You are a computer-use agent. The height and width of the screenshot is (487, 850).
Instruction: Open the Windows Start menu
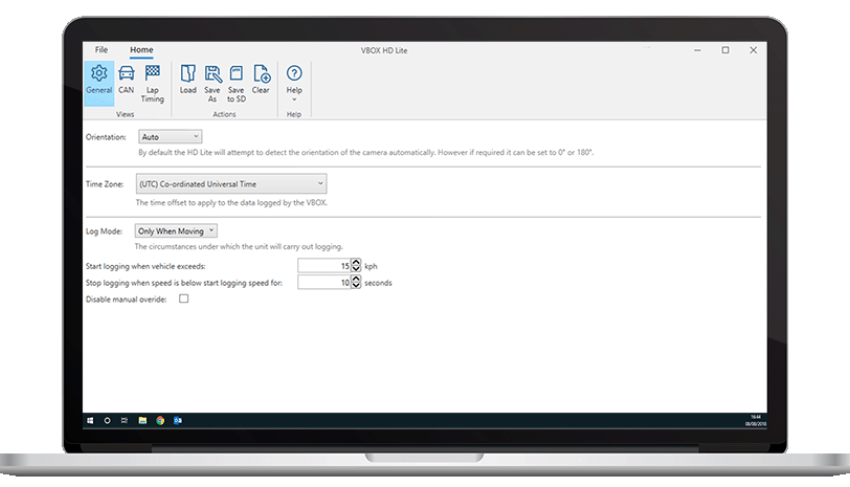pos(90,420)
